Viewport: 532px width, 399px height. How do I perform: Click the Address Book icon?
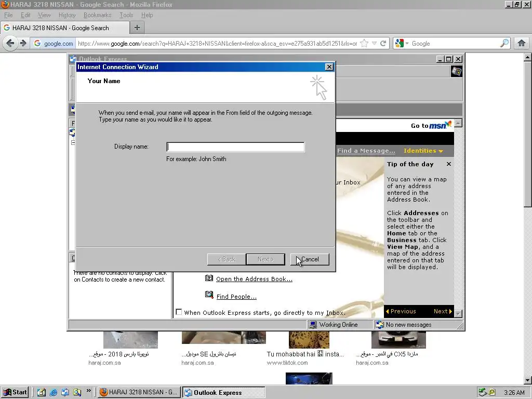209,278
